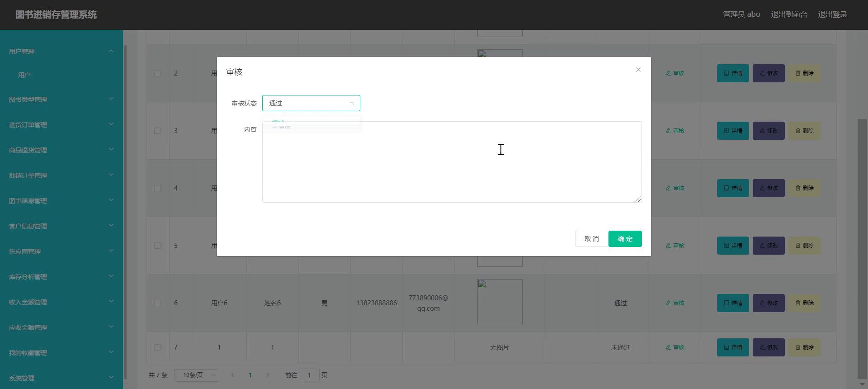
Task: Click the 内容 text area
Action: point(451,161)
